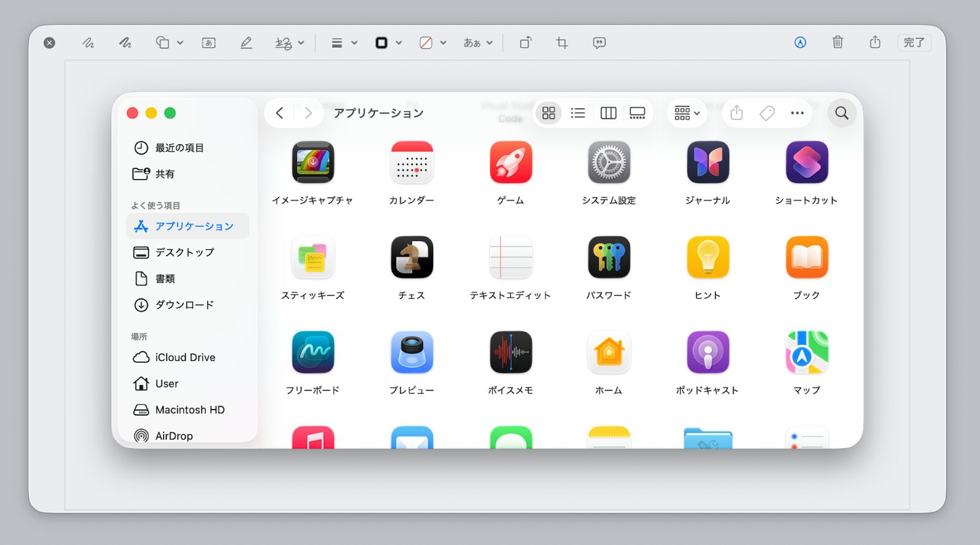Open 共有 in sidebar

[x=187, y=174]
